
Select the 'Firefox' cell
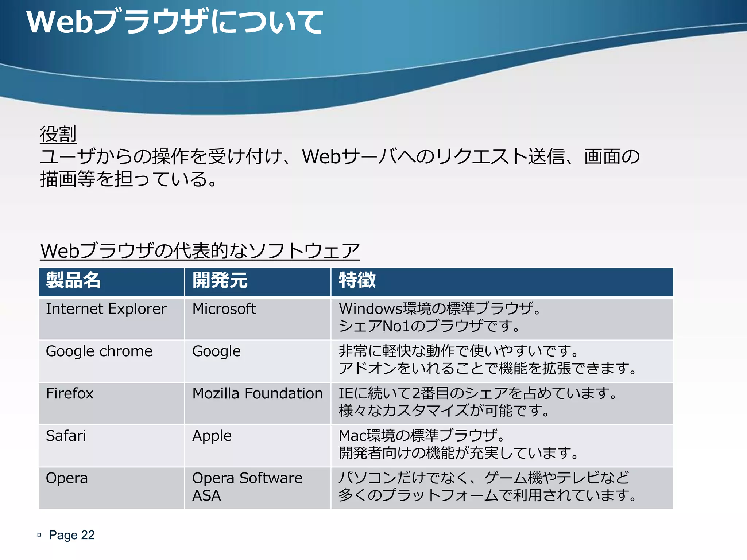coord(111,404)
